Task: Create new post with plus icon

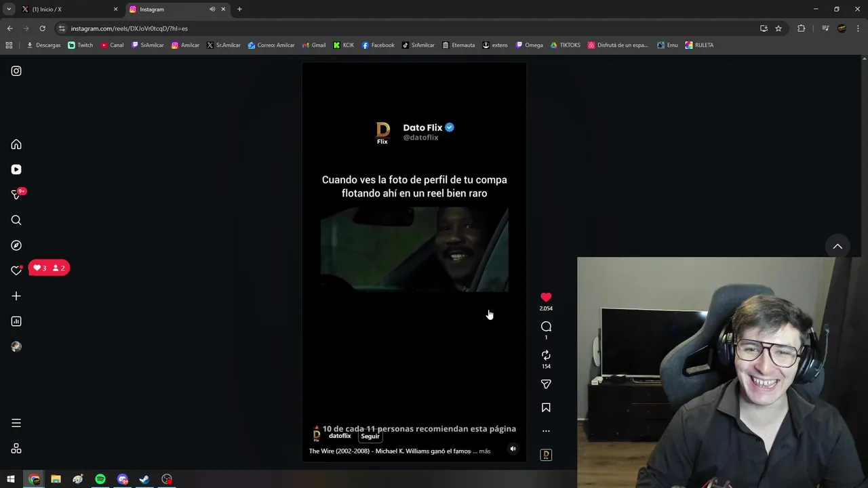Action: pyautogui.click(x=16, y=296)
